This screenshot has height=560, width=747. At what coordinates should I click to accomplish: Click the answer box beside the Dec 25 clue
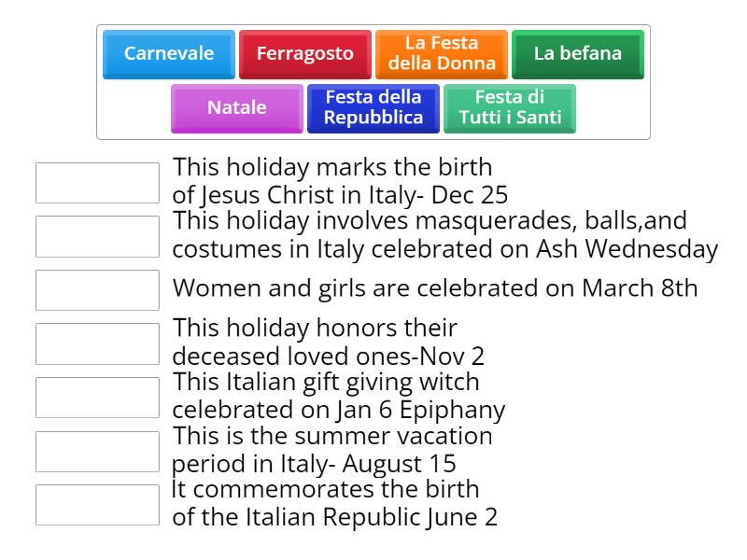[x=97, y=183]
